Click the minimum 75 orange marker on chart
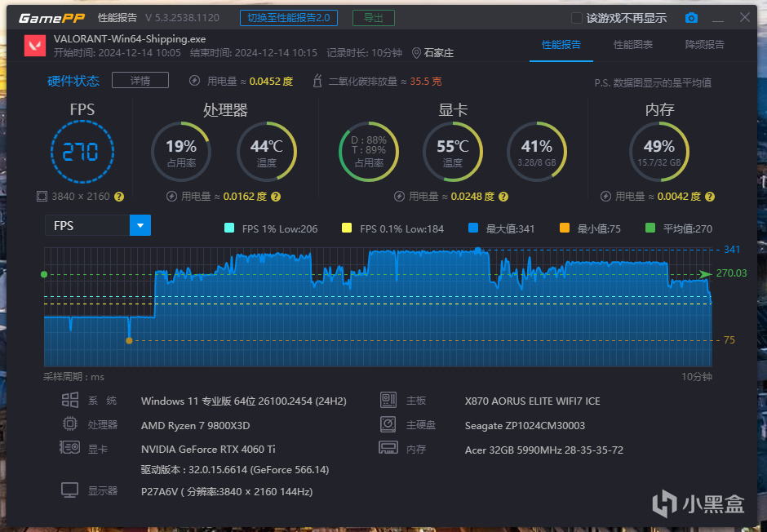The width and height of the screenshot is (767, 532). click(x=129, y=341)
